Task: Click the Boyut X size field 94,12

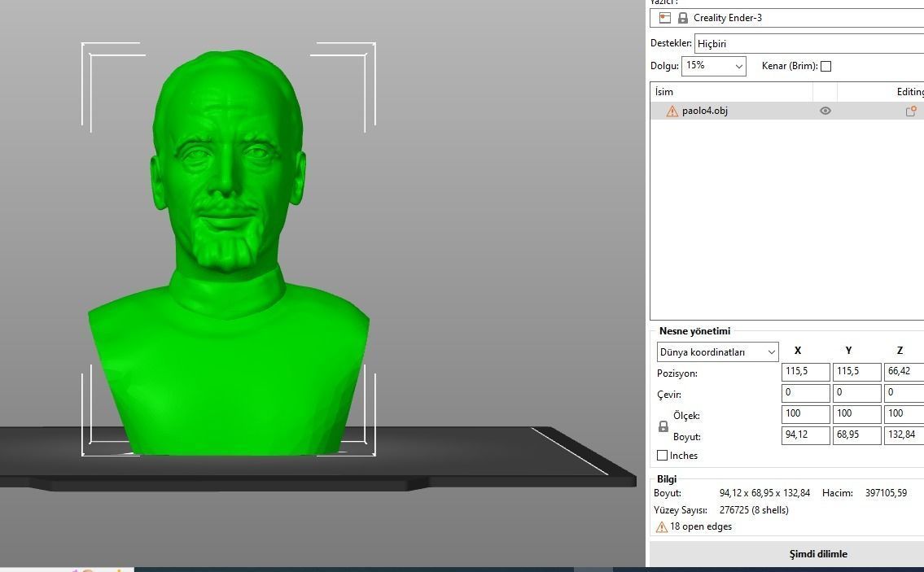Action: point(806,435)
